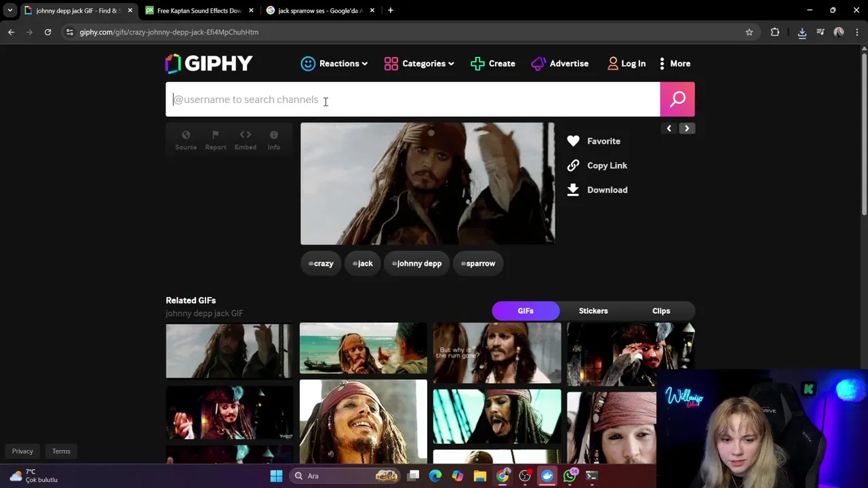Screen dimensions: 868x488
Task: Go to next GIF arrow
Action: coord(687,128)
